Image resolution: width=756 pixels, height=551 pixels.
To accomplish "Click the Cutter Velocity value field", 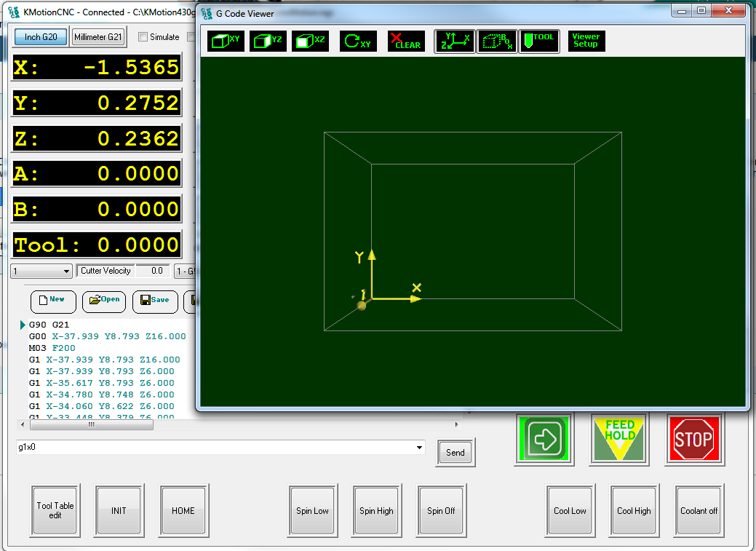I will pos(152,271).
